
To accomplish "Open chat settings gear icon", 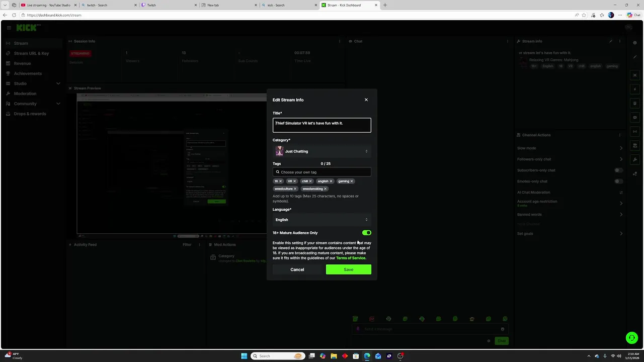I will (489, 341).
